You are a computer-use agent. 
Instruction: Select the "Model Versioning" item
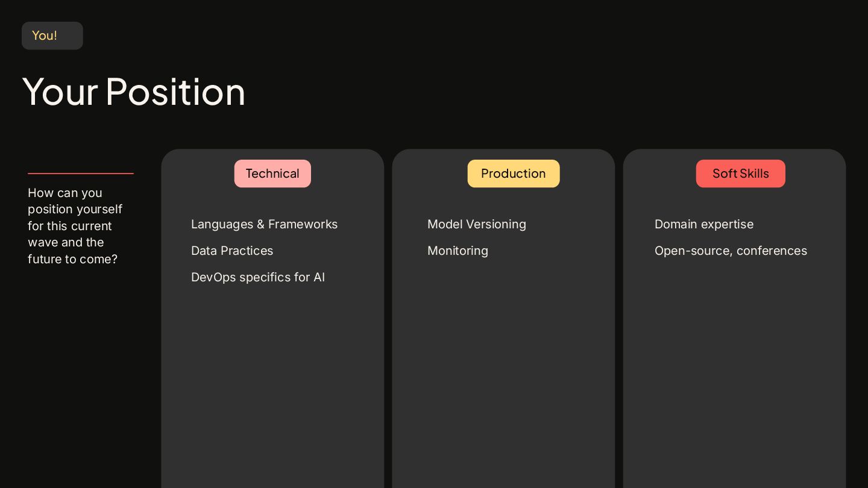tap(477, 224)
